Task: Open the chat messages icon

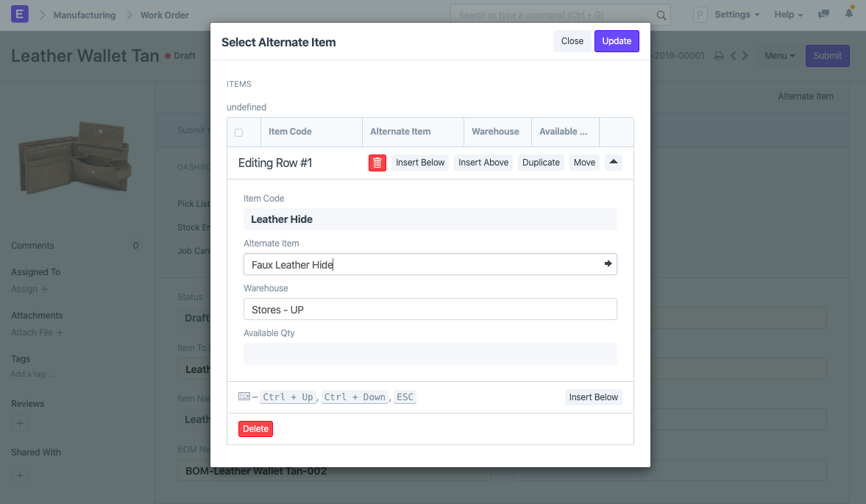Action: pos(824,15)
